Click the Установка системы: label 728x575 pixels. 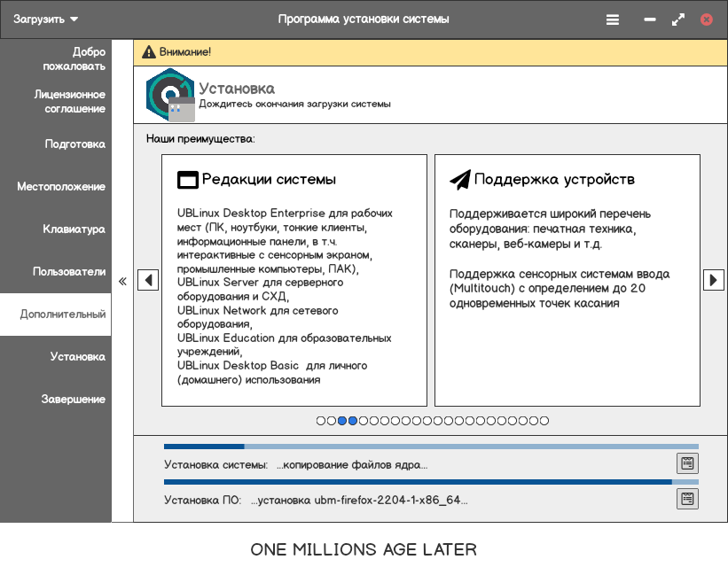coord(215,464)
